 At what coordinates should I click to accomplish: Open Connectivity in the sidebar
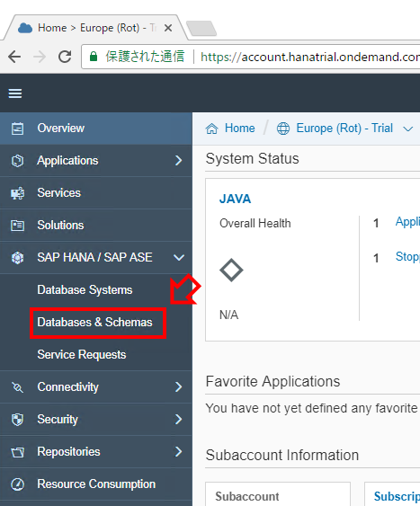[96, 386]
